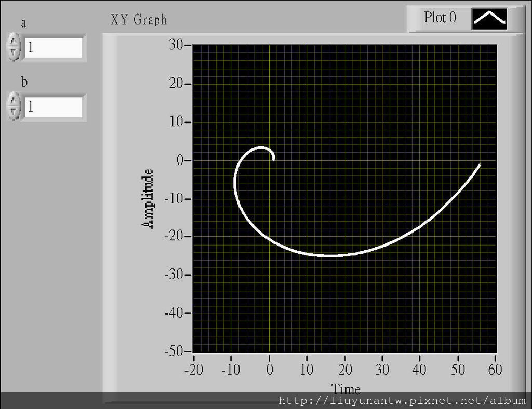This screenshot has height=409, width=532.
Task: Click the y-axis maximum value 30
Action: pyautogui.click(x=176, y=45)
